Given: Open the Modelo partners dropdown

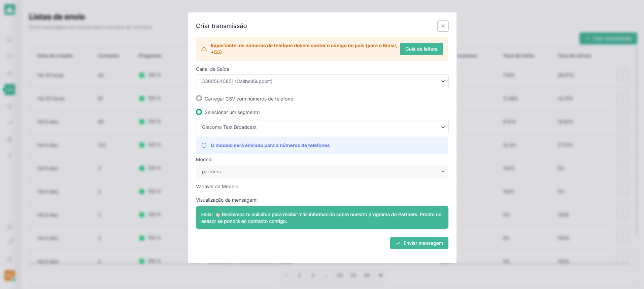Looking at the screenshot, I should pyautogui.click(x=322, y=172).
